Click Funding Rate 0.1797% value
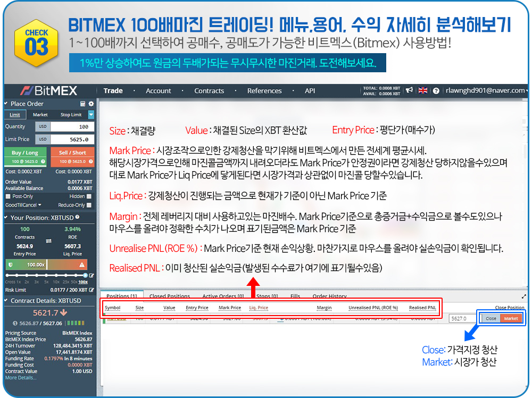Viewport: 532px width, 398px height. pos(54,358)
